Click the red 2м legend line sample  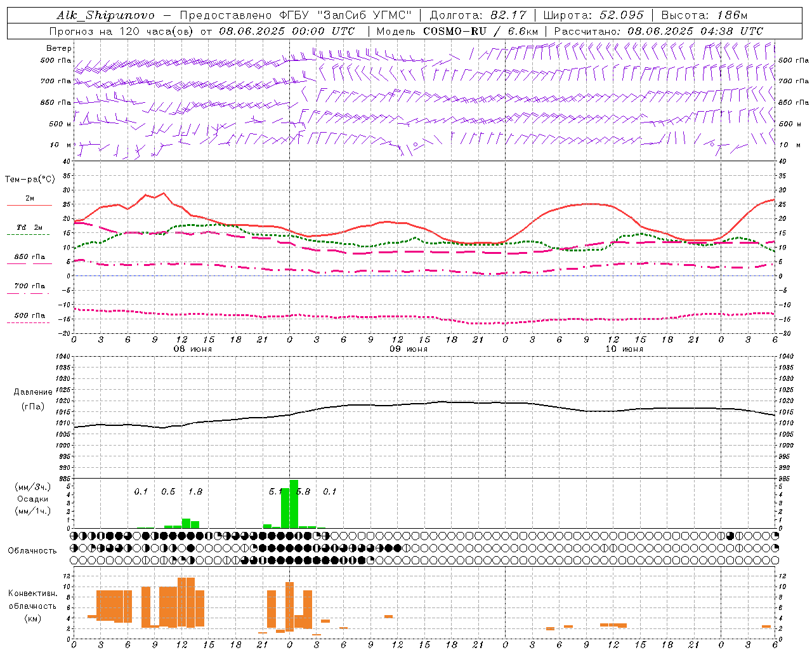tap(29, 206)
